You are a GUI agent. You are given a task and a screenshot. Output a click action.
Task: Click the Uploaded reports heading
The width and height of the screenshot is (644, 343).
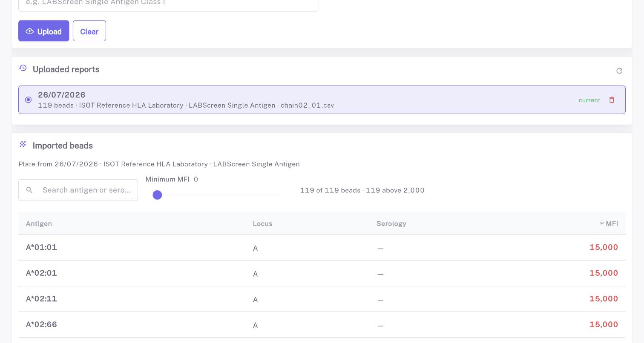(66, 69)
